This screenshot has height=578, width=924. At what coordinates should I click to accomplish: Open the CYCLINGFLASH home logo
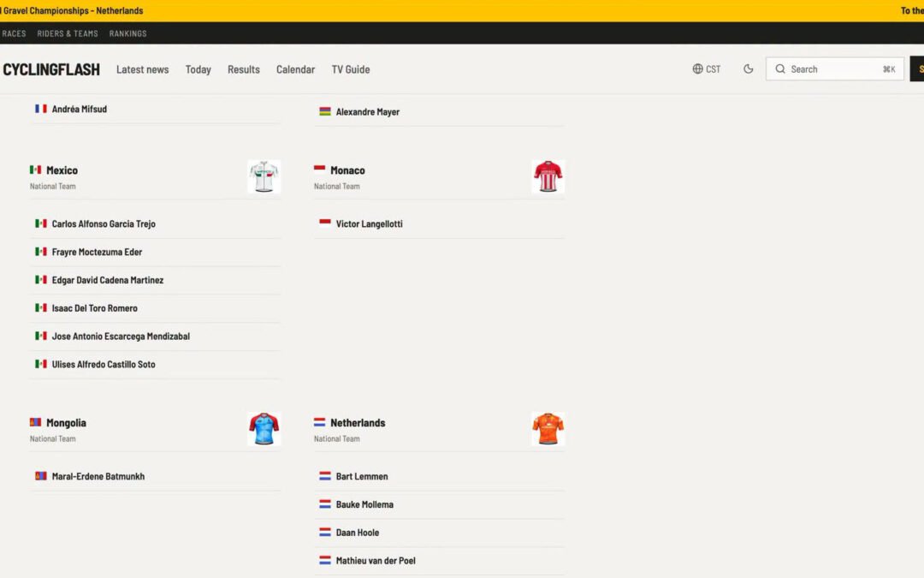point(51,69)
